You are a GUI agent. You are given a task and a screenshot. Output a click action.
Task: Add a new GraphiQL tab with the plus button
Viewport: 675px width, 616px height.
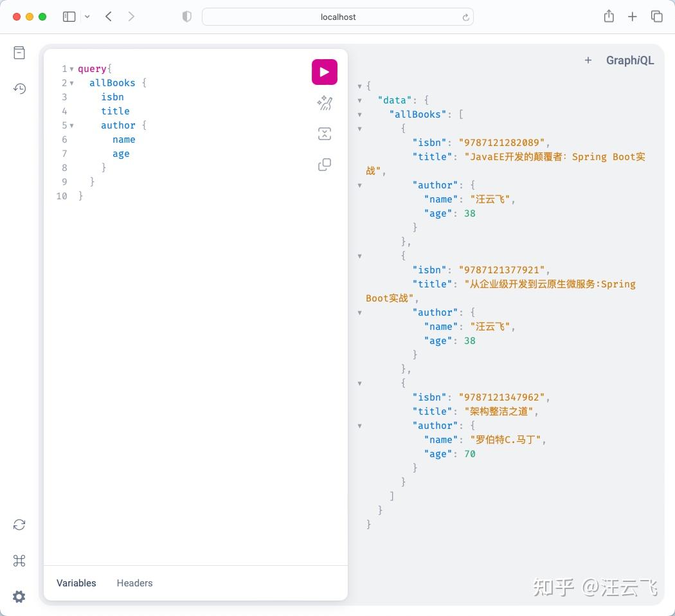[588, 60]
